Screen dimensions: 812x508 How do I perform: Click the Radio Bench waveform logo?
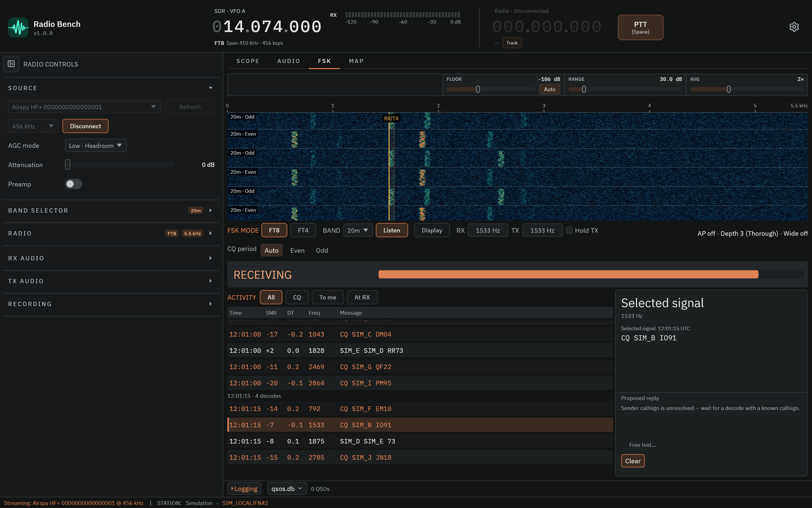pyautogui.click(x=18, y=27)
